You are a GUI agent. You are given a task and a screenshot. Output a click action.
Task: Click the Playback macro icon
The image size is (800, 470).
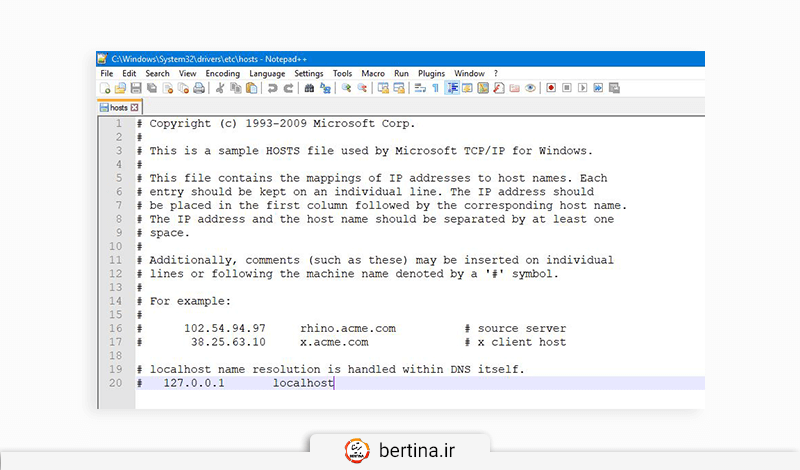point(583,88)
